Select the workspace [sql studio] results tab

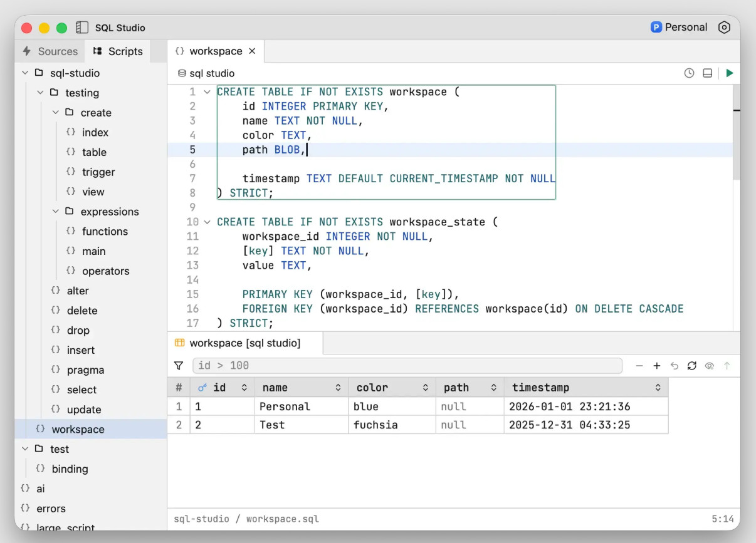tap(244, 343)
